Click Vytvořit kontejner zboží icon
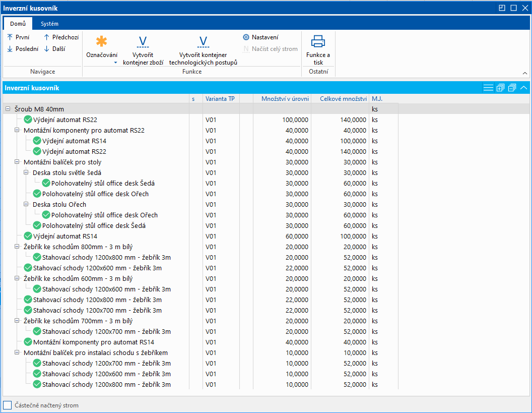The width and height of the screenshot is (532, 413). 143,42
